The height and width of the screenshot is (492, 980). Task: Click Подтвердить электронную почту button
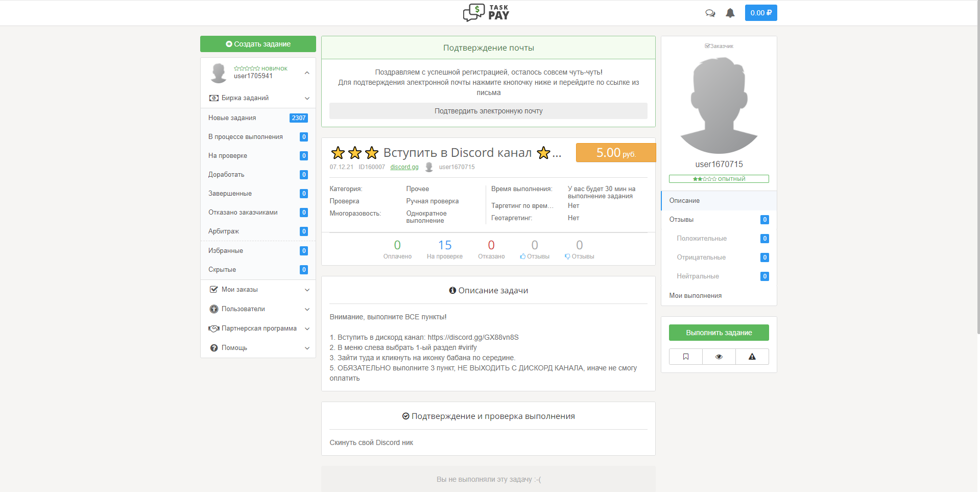(488, 111)
